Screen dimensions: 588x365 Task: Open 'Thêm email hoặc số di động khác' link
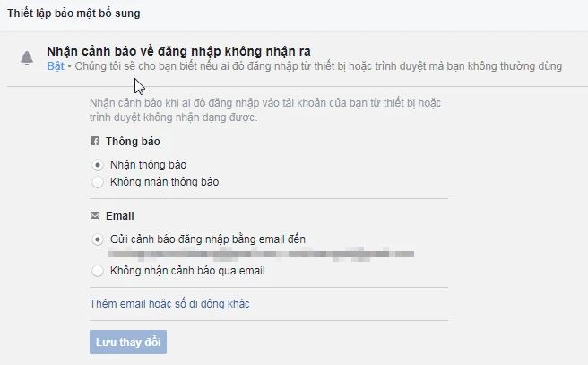(169, 304)
